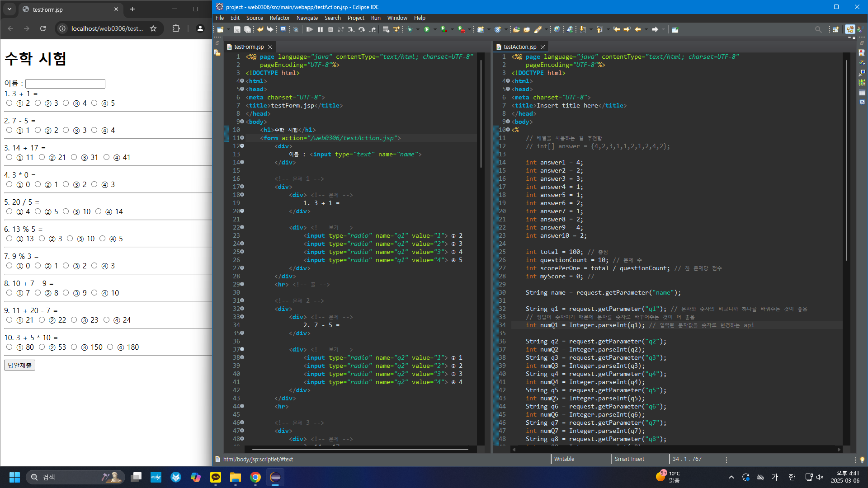The image size is (868, 488).
Task: Open the Refactor menu
Action: tap(279, 18)
